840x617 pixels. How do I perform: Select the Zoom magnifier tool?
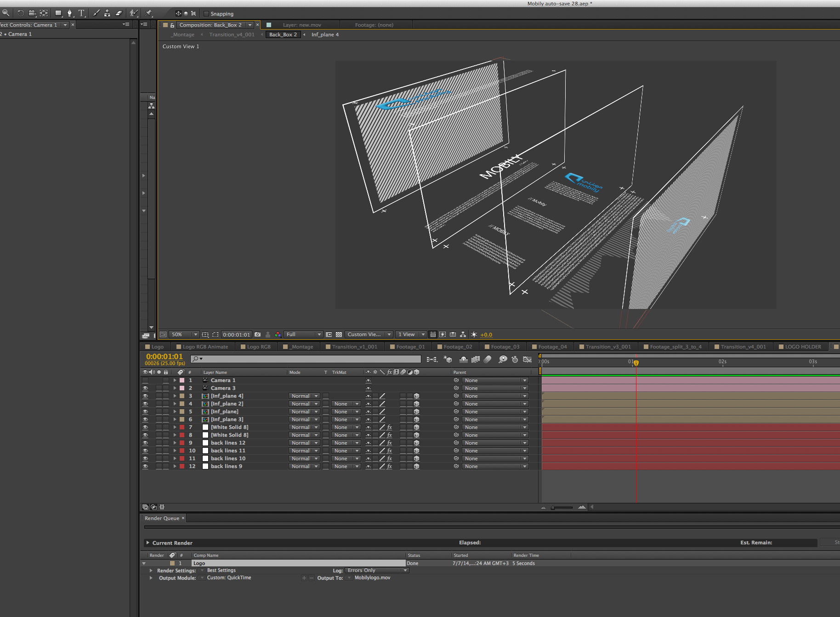pyautogui.click(x=6, y=13)
